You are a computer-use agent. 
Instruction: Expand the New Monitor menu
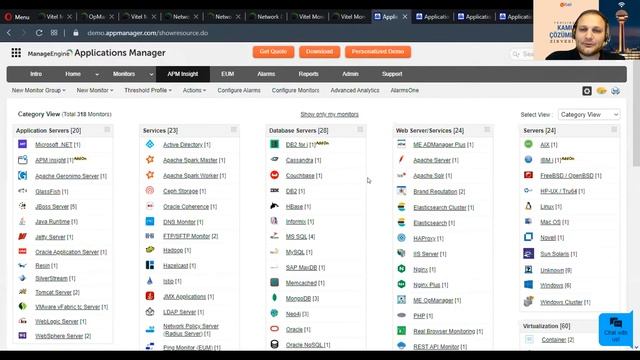click(95, 90)
